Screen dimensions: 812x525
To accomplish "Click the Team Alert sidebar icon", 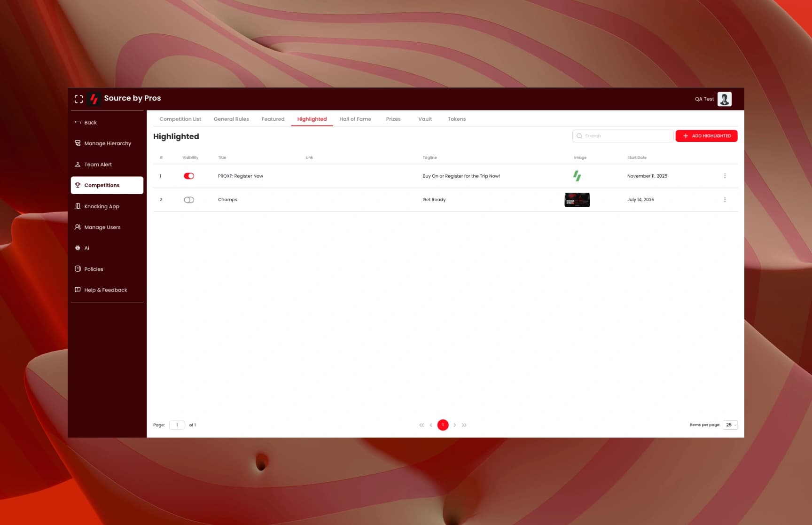I will coord(78,165).
